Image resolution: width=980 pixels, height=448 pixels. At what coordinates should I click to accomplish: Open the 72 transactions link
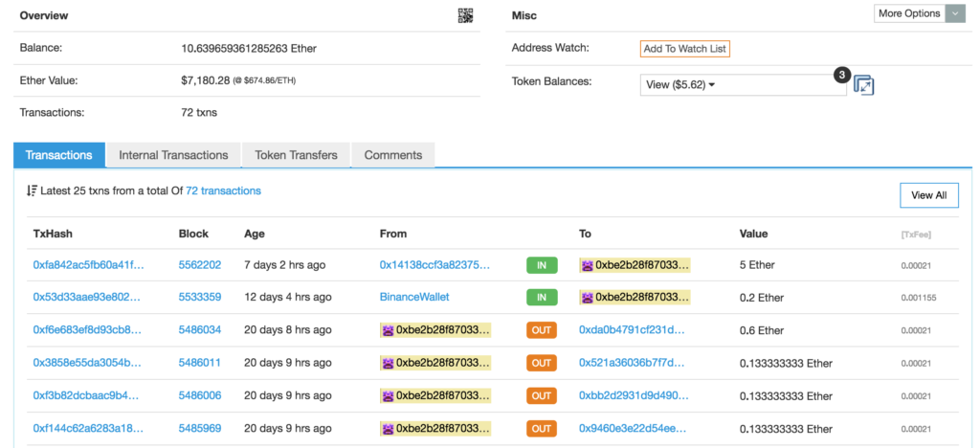pyautogui.click(x=223, y=191)
